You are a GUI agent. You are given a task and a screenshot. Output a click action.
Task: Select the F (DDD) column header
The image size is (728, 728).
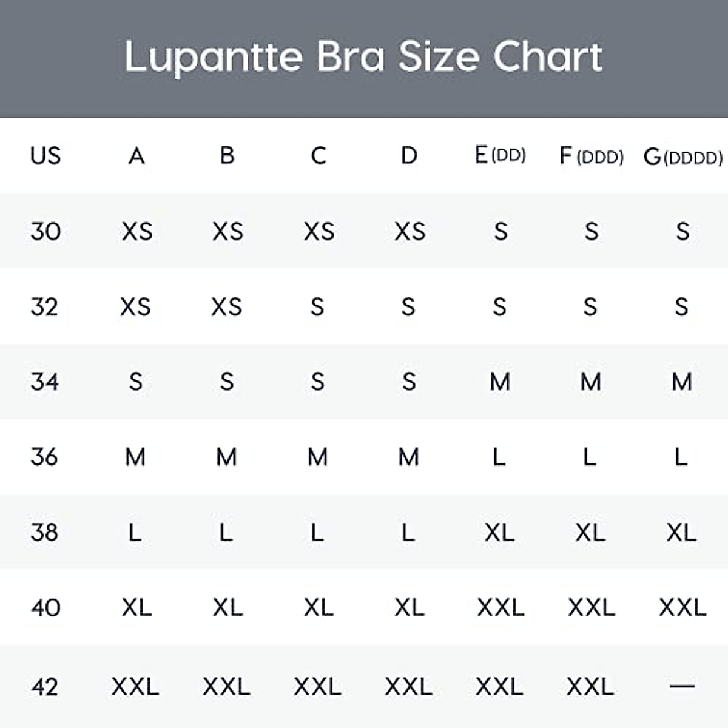(x=591, y=157)
